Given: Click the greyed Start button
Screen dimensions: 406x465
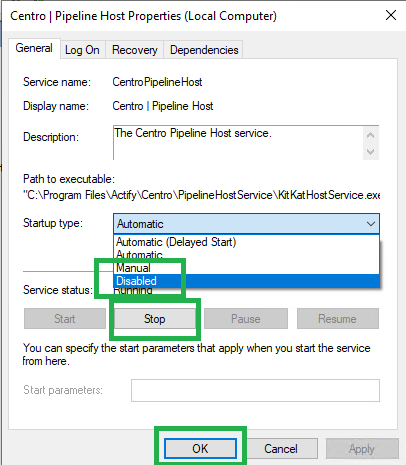Looking at the screenshot, I should pyautogui.click(x=65, y=319).
